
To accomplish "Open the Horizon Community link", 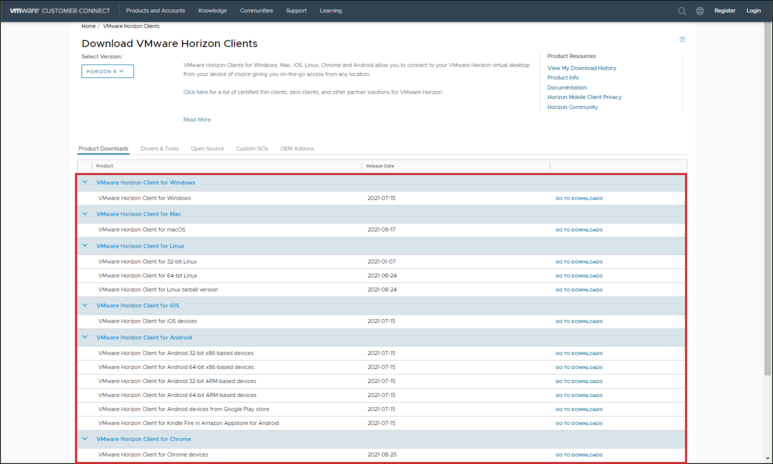I will [x=572, y=107].
